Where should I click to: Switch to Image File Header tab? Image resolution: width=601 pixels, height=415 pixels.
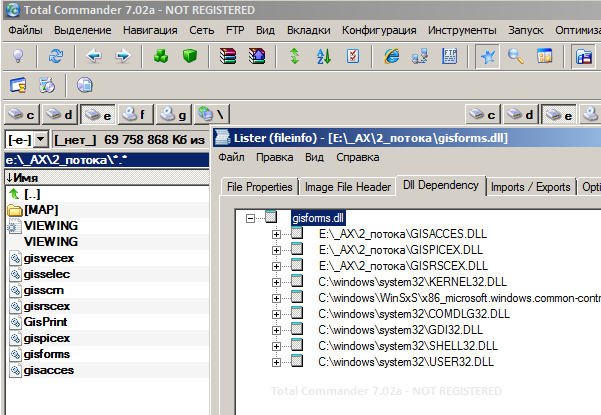coord(348,187)
